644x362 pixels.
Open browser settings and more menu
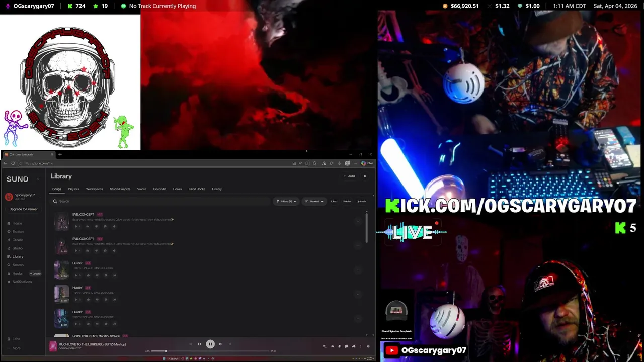point(355,163)
